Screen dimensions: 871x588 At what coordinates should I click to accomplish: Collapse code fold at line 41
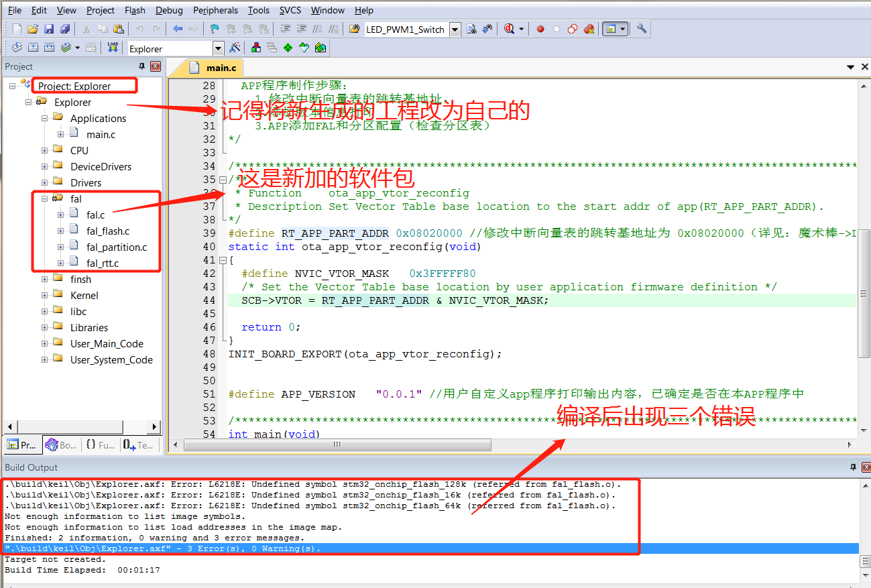pos(223,260)
